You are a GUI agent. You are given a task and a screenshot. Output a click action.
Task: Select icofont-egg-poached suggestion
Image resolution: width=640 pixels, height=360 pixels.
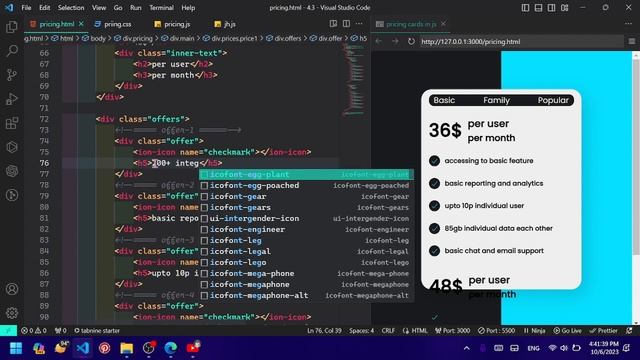(306, 185)
